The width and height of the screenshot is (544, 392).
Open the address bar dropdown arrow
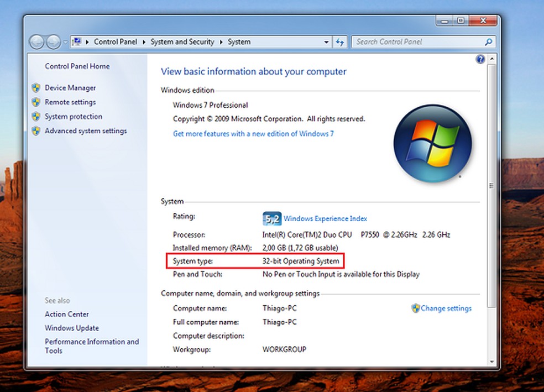[326, 42]
